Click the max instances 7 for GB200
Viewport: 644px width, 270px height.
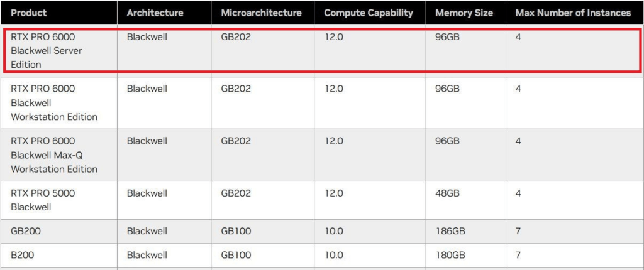click(x=518, y=231)
